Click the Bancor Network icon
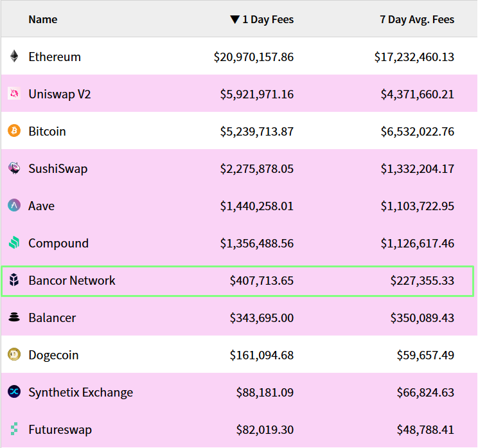This screenshot has height=448, width=478. [x=14, y=280]
